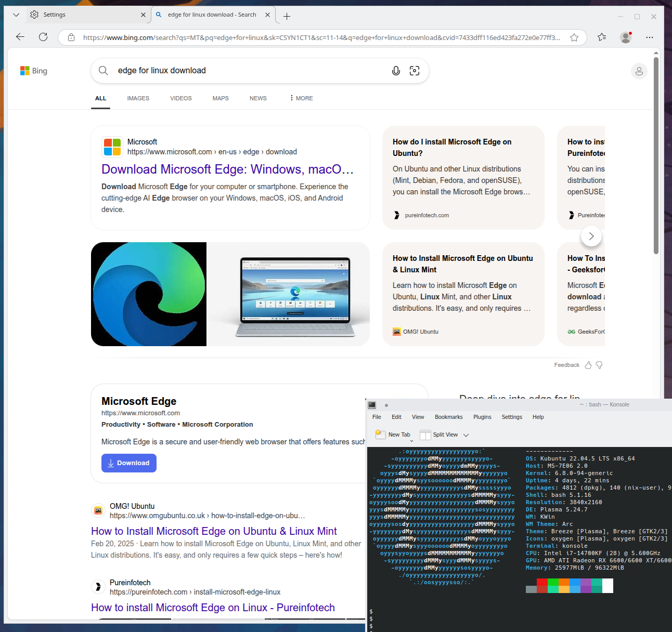The image size is (672, 632).
Task: Open OMG! Ubuntu 'How to Install Microsoft Edge' result
Action: tap(214, 531)
